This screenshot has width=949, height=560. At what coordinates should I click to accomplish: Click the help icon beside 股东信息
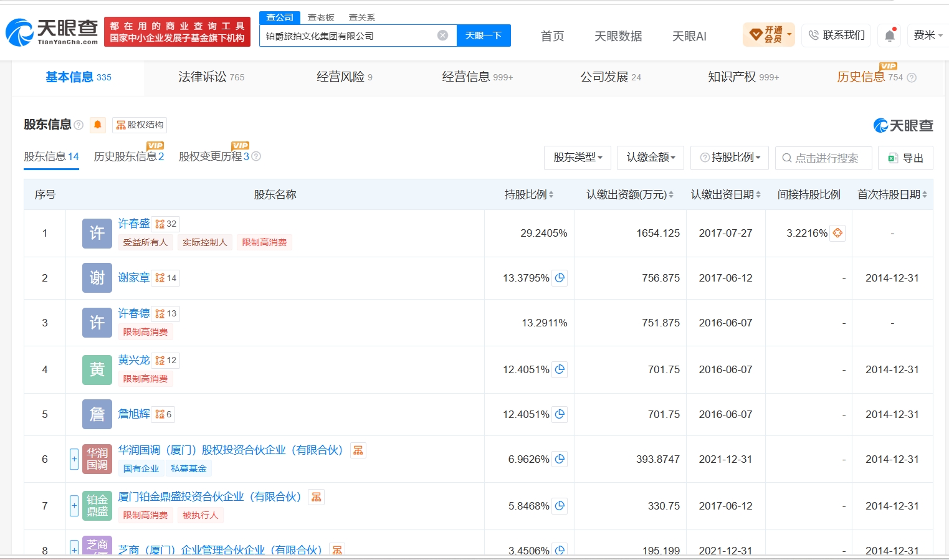point(79,125)
